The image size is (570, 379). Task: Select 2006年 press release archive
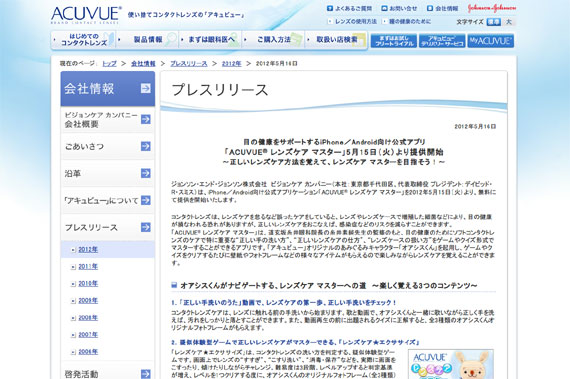(88, 352)
